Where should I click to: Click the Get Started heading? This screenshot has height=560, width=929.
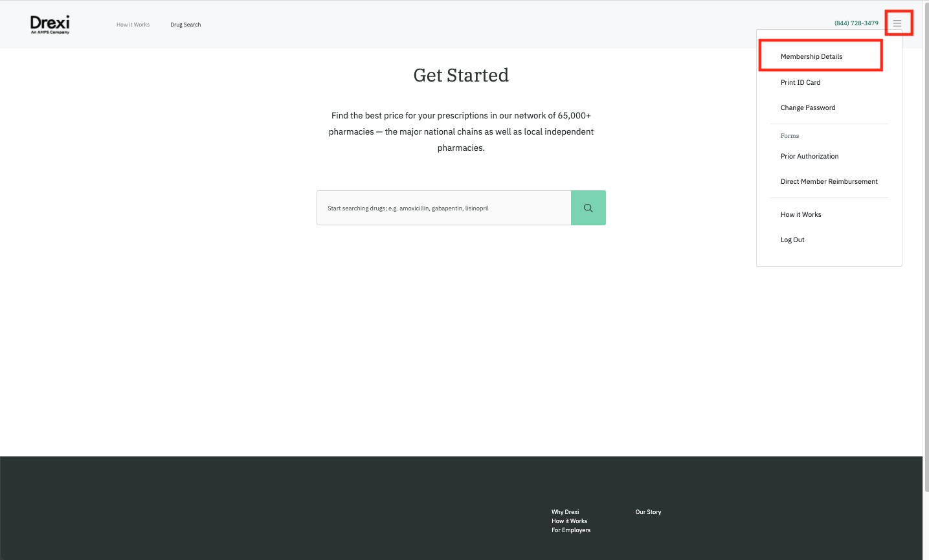461,75
